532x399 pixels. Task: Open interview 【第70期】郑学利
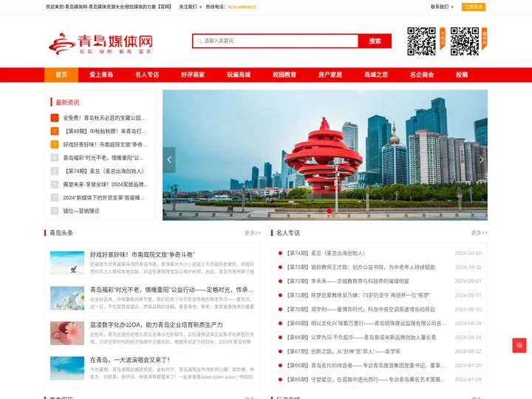[361, 310]
